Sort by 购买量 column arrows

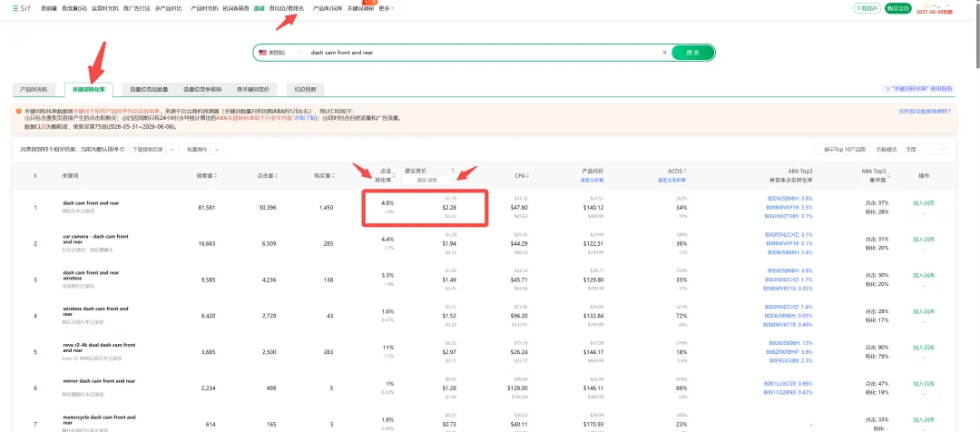(x=332, y=176)
